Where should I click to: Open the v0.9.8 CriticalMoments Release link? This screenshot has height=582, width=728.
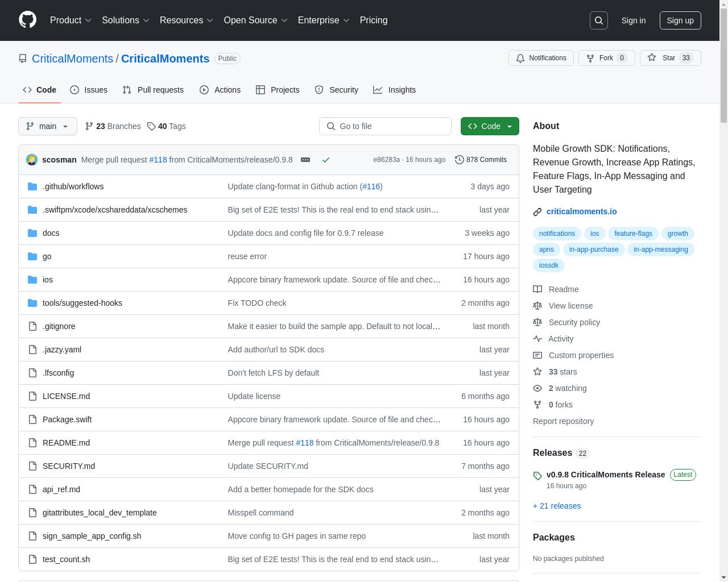coord(606,475)
